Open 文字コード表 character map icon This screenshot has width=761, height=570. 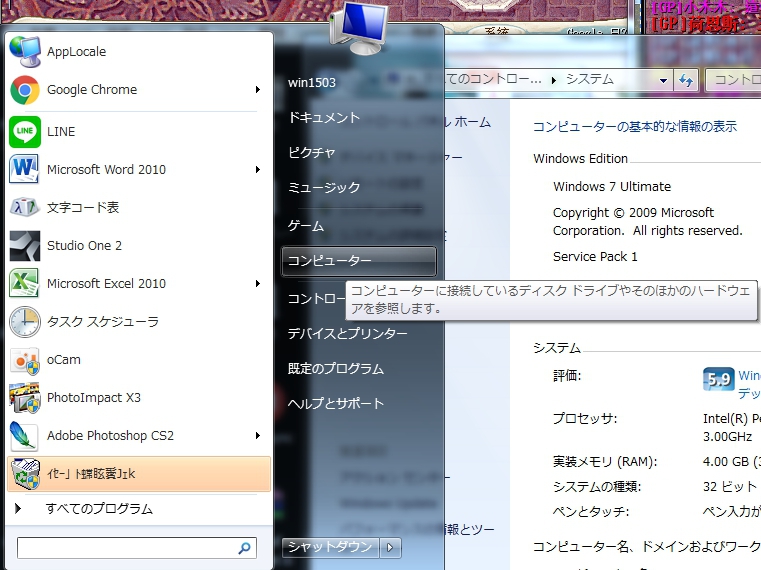pos(24,207)
